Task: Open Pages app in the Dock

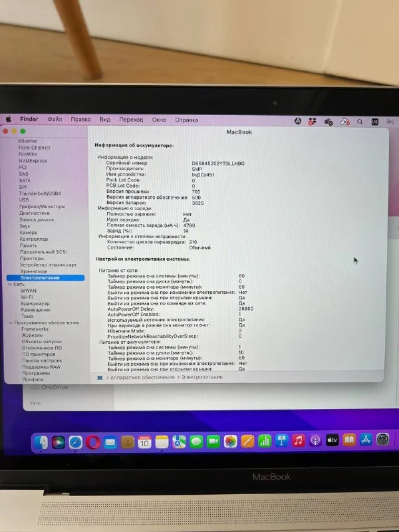Action: [247, 442]
